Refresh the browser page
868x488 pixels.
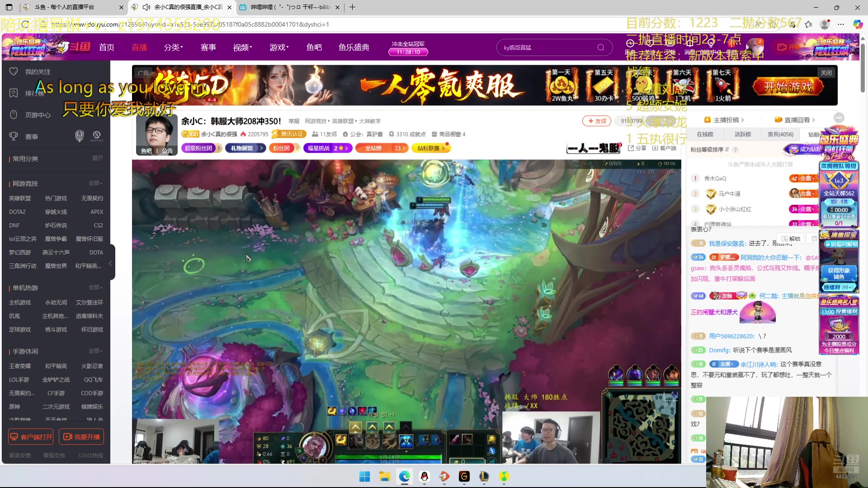(25, 24)
